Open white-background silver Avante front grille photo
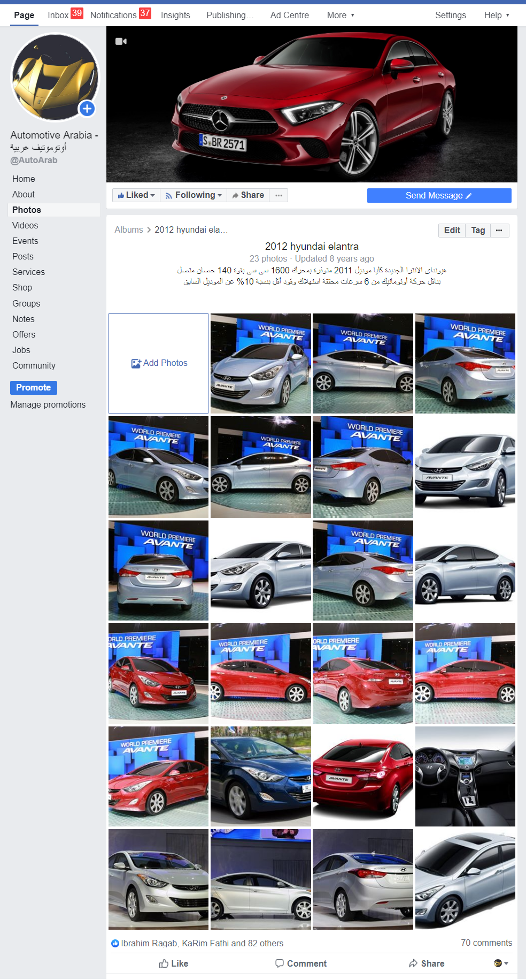 point(465,467)
